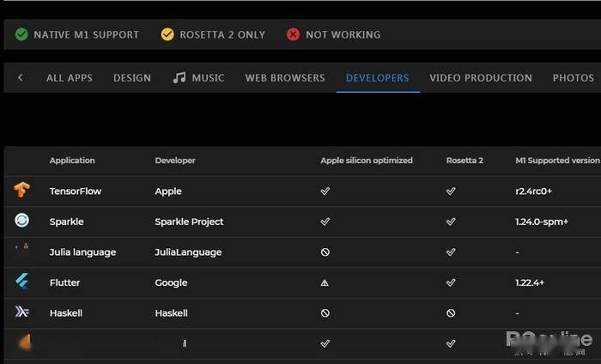Click Sparkle's Apple silicon optimized checkmark

pyautogui.click(x=325, y=221)
